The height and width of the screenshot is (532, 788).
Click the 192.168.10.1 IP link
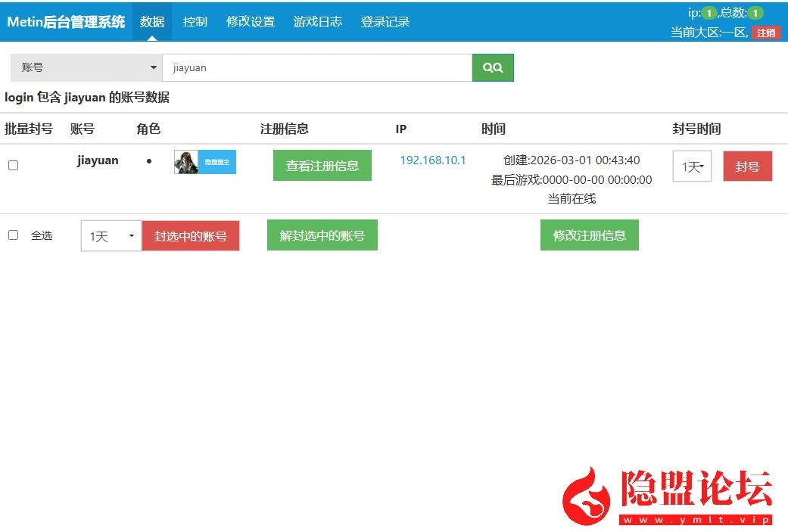pyautogui.click(x=433, y=160)
